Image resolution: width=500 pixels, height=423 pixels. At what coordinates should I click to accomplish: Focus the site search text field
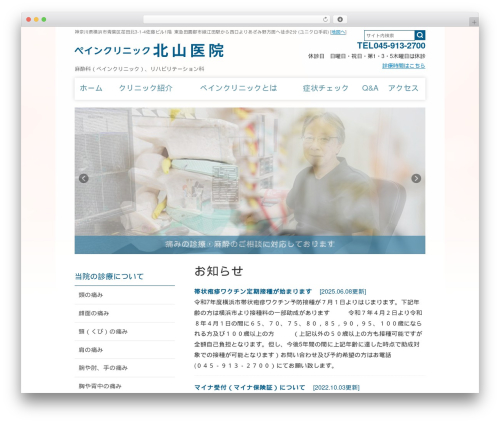389,35
